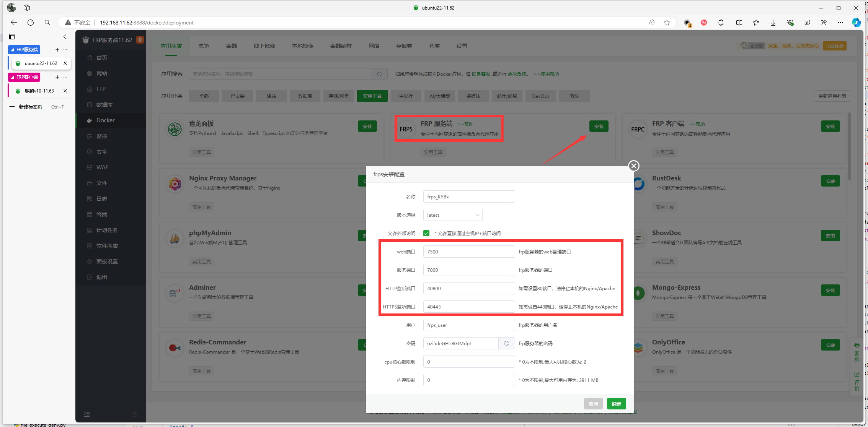Click the app name search field
The width and height of the screenshot is (868, 427).
(x=280, y=74)
